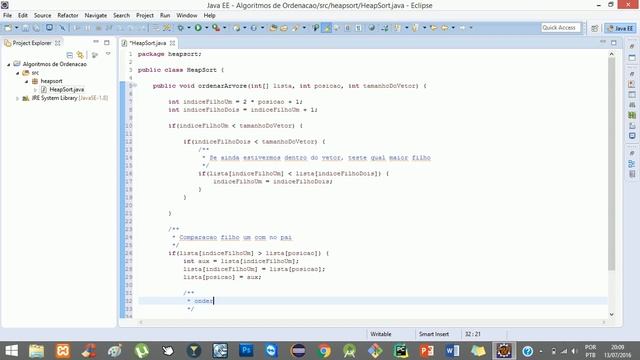Open PowerPoint from the taskbar
The width and height of the screenshot is (640, 360).
pyautogui.click(x=426, y=351)
